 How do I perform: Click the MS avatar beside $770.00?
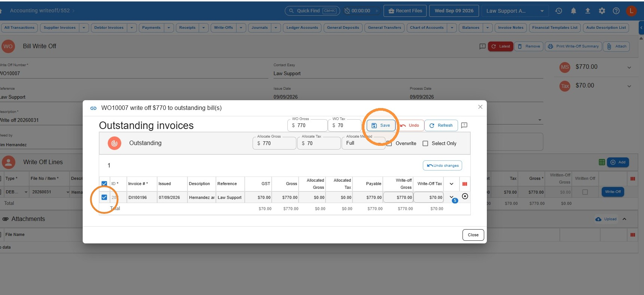point(565,67)
